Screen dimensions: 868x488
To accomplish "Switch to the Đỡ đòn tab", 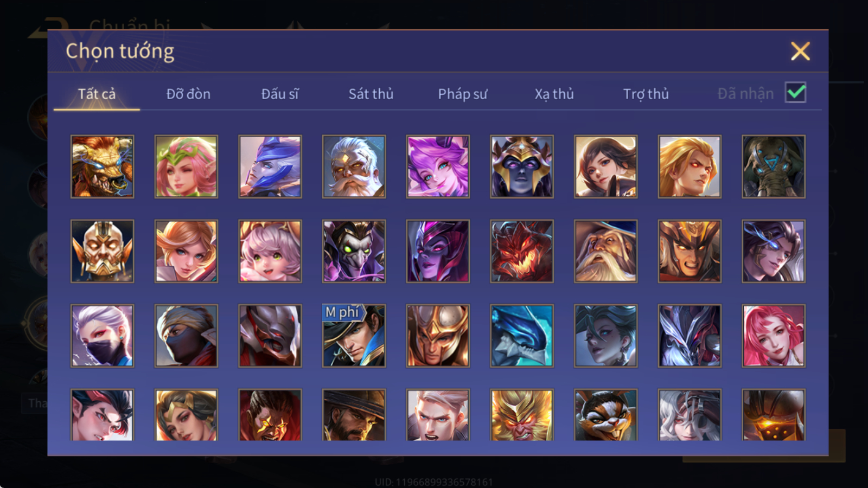I will (188, 94).
